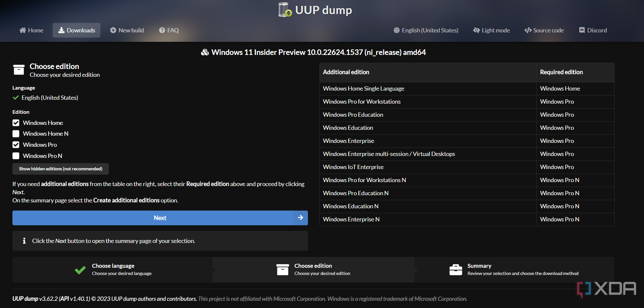
Task: Click the Downloads arrow icon
Action: click(x=61, y=30)
